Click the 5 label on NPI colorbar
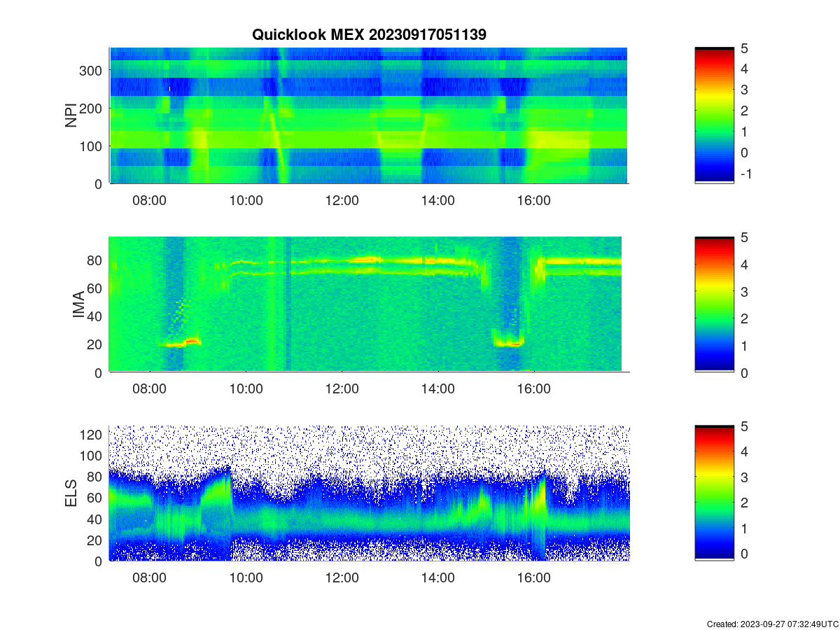The width and height of the screenshot is (840, 630). click(x=743, y=48)
